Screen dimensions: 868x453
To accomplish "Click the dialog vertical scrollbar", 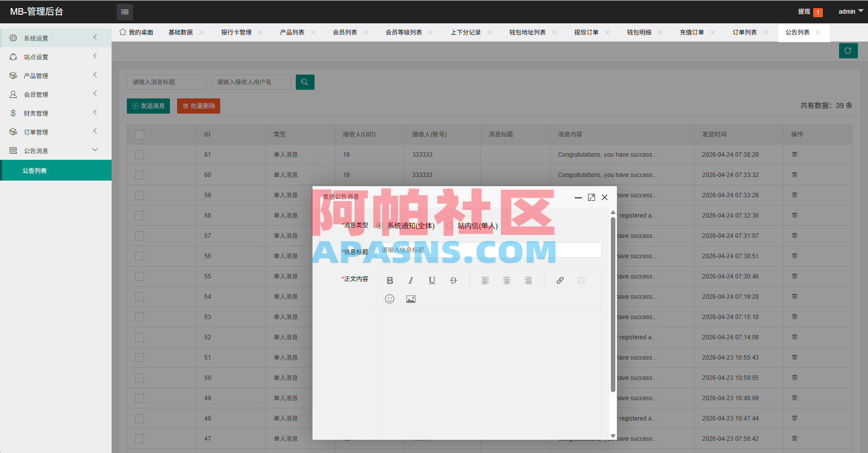I will (x=613, y=304).
